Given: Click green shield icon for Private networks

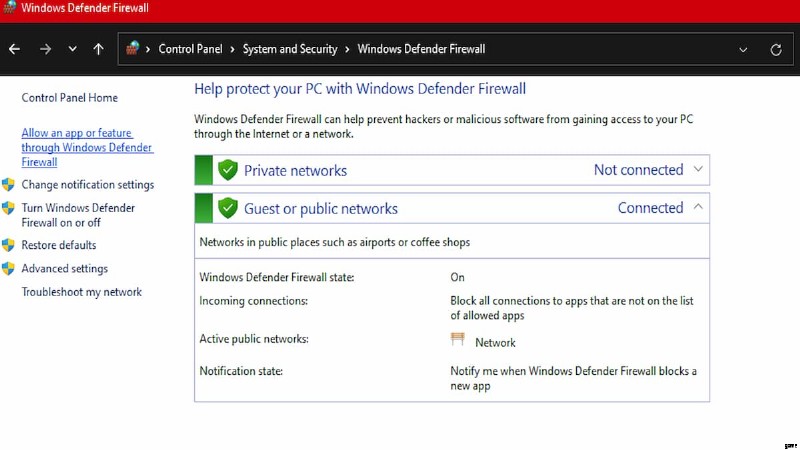Looking at the screenshot, I should click(228, 170).
